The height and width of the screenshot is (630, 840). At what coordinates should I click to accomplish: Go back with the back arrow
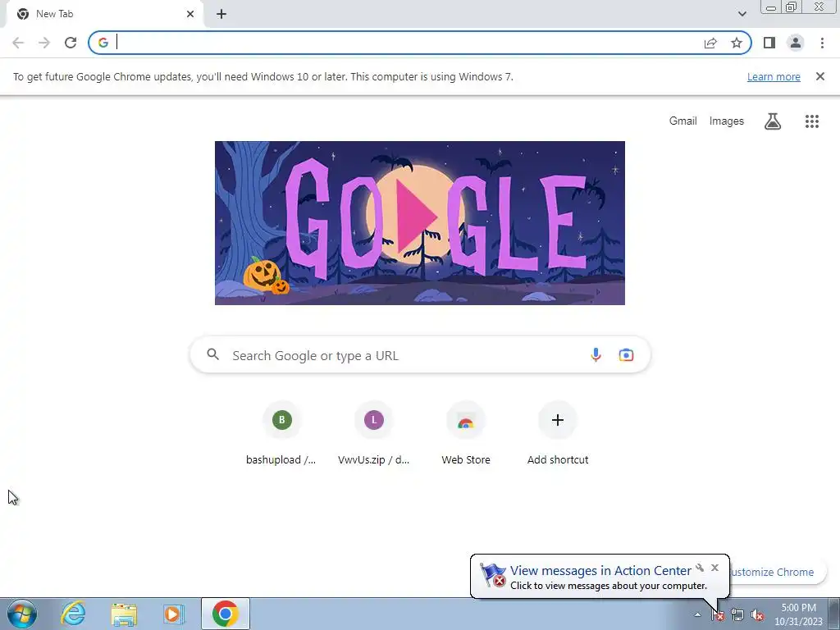[18, 43]
